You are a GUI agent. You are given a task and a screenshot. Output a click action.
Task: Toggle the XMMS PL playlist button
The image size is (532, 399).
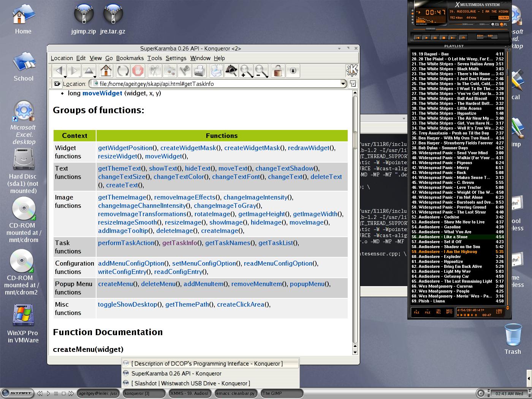coord(504,24)
